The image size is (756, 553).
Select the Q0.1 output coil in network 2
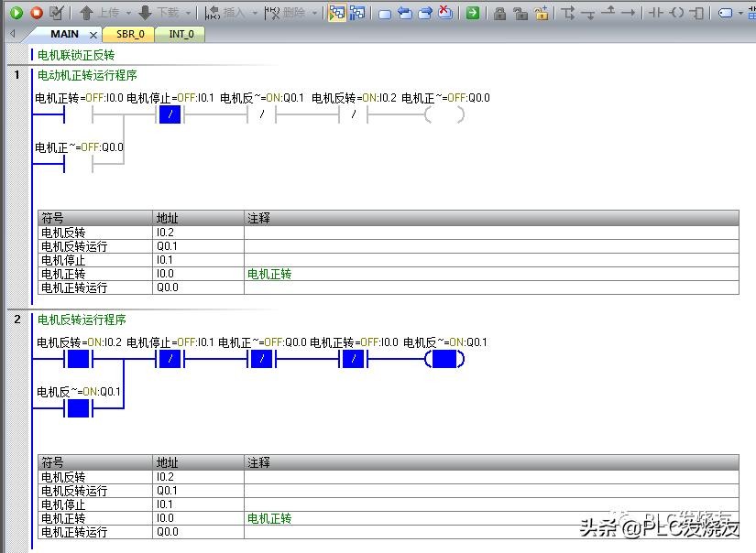coord(444,360)
